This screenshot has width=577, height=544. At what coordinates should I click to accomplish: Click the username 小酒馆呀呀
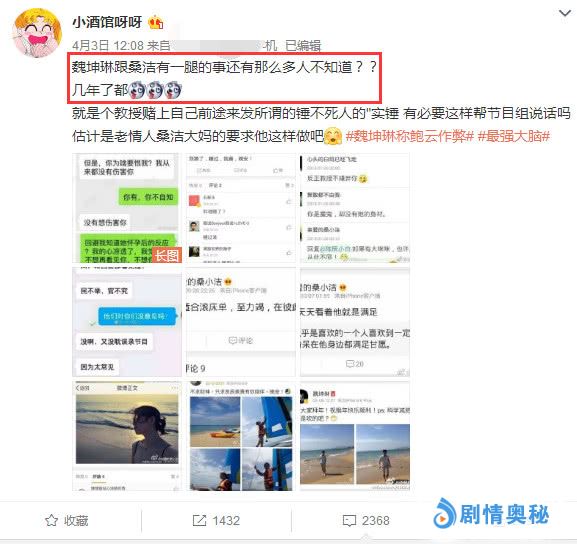107,22
